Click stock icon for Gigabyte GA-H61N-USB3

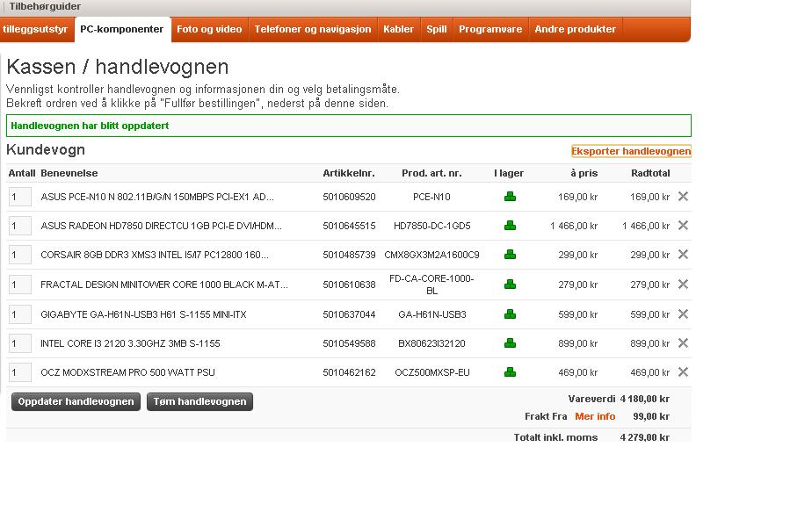(x=510, y=314)
